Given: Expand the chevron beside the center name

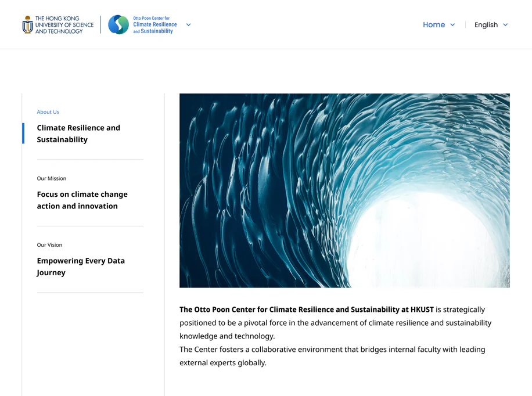Looking at the screenshot, I should coord(189,25).
